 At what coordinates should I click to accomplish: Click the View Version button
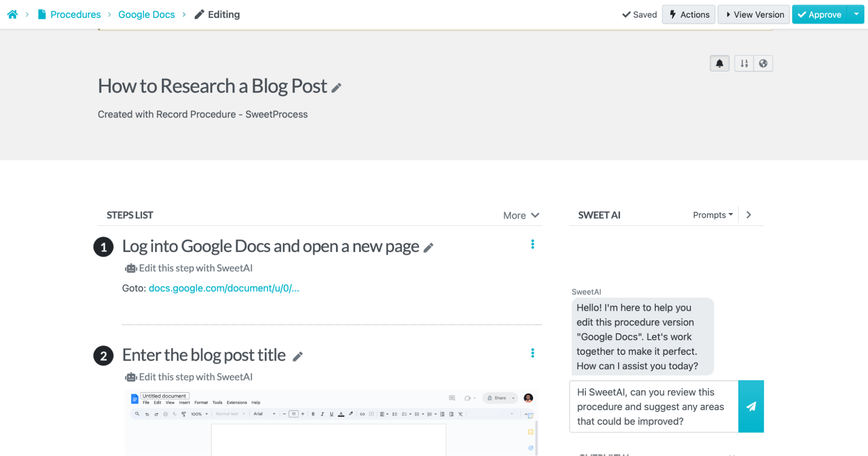coord(754,14)
